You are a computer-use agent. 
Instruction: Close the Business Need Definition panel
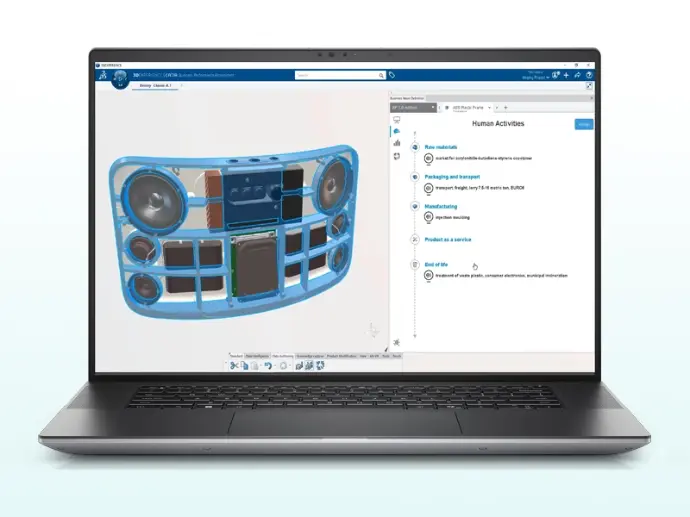pos(591,98)
